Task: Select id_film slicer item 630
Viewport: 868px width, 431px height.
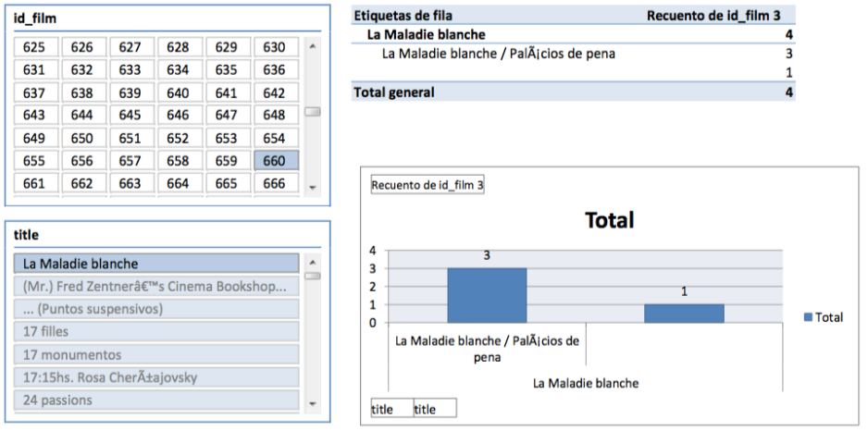Action: coord(277,47)
